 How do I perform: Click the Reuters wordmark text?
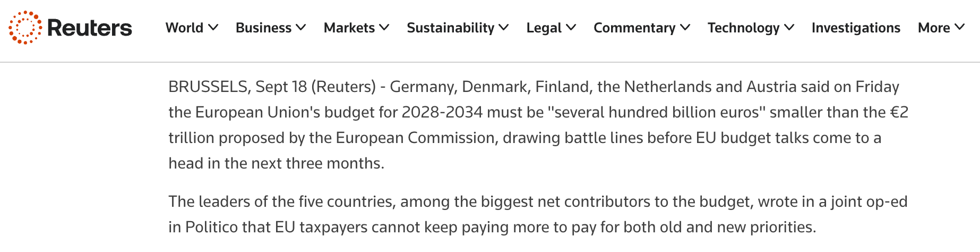pyautogui.click(x=90, y=28)
